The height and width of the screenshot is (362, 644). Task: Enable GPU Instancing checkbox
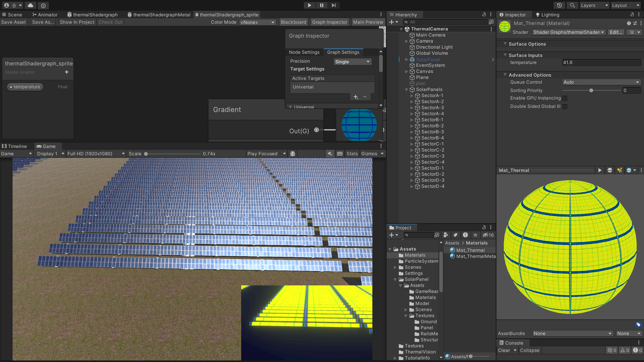(565, 98)
